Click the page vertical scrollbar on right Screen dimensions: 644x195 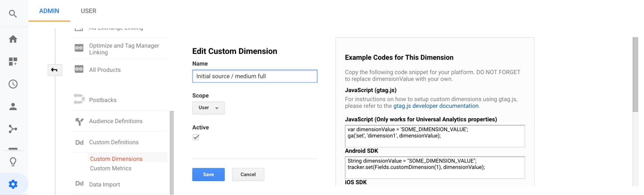coord(635,75)
